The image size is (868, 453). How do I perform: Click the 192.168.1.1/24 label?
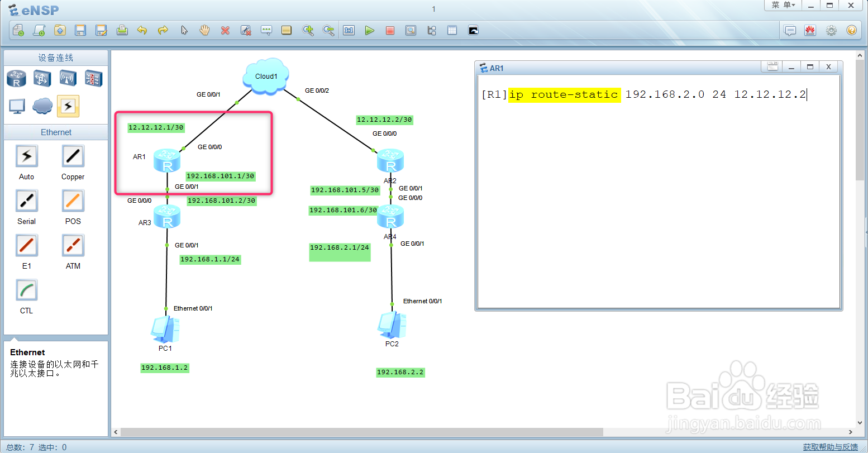click(x=210, y=259)
